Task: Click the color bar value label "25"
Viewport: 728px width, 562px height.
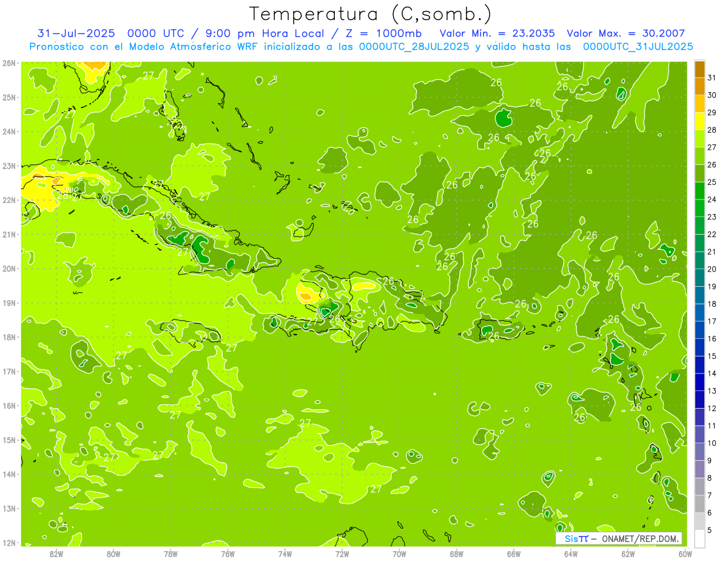Action: [712, 182]
